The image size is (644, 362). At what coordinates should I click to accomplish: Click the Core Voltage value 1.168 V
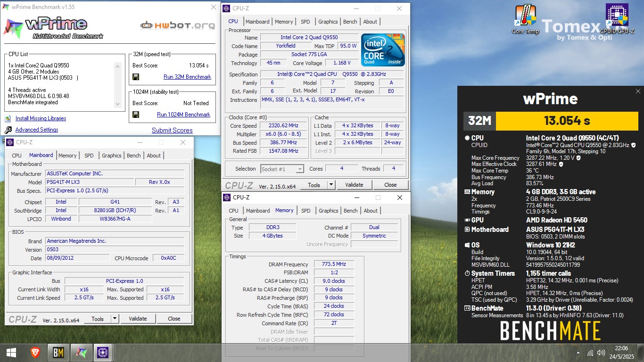(x=341, y=63)
